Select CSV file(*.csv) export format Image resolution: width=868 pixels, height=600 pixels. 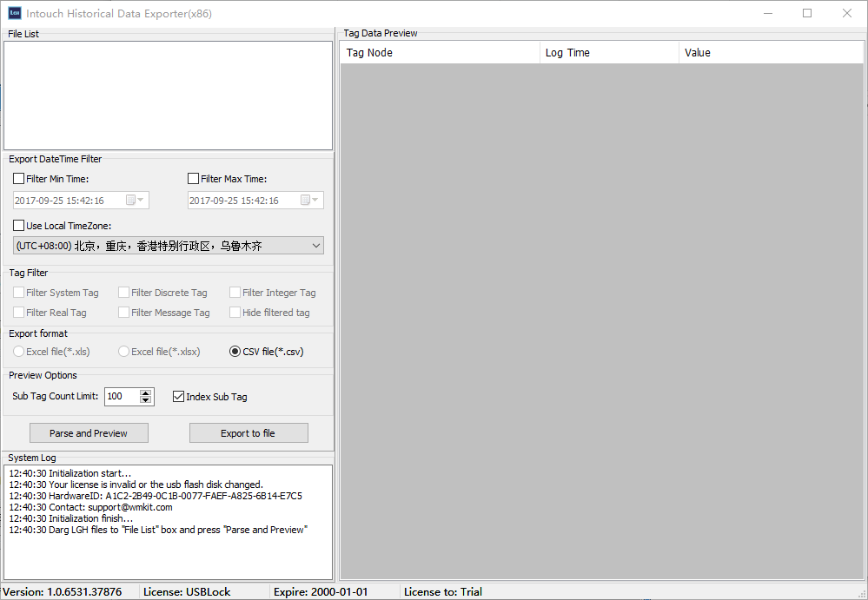[x=235, y=351]
